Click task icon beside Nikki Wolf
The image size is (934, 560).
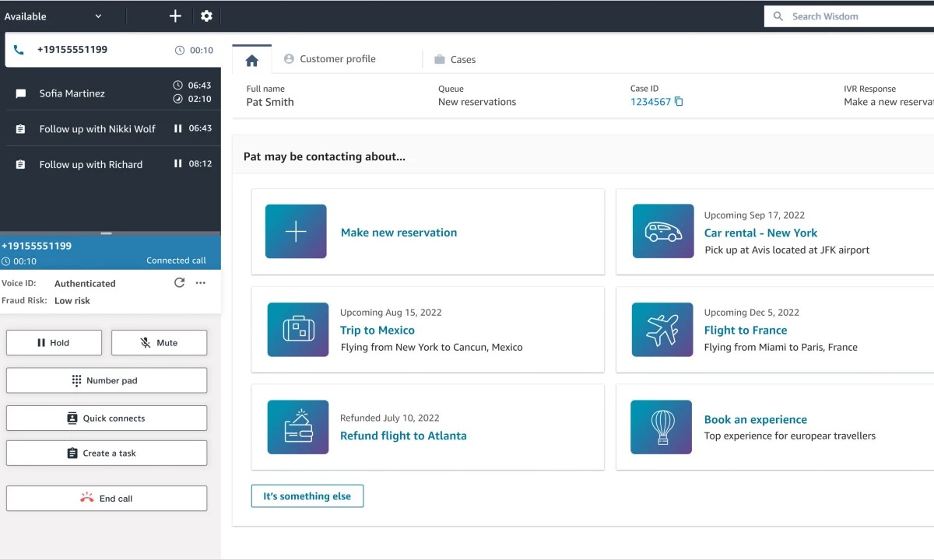21,129
